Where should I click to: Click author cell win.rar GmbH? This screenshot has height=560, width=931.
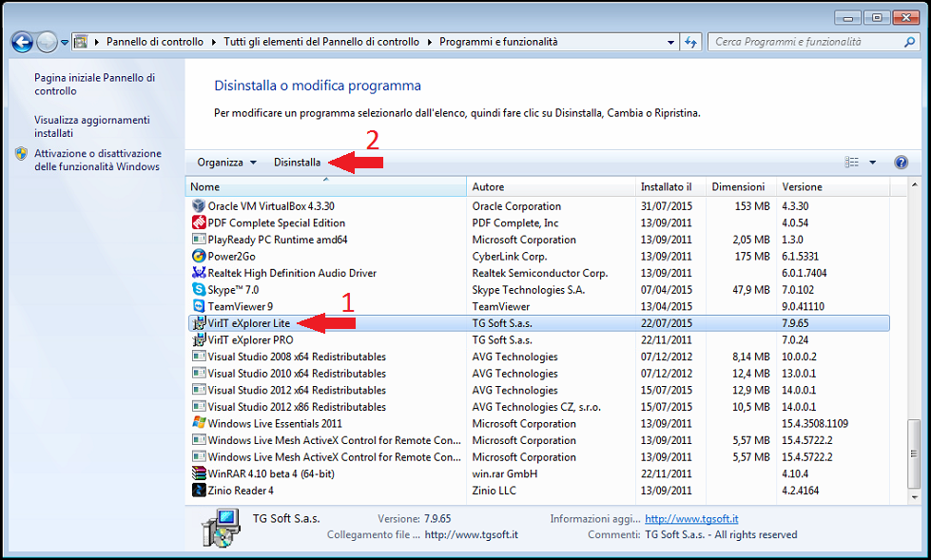coord(505,473)
